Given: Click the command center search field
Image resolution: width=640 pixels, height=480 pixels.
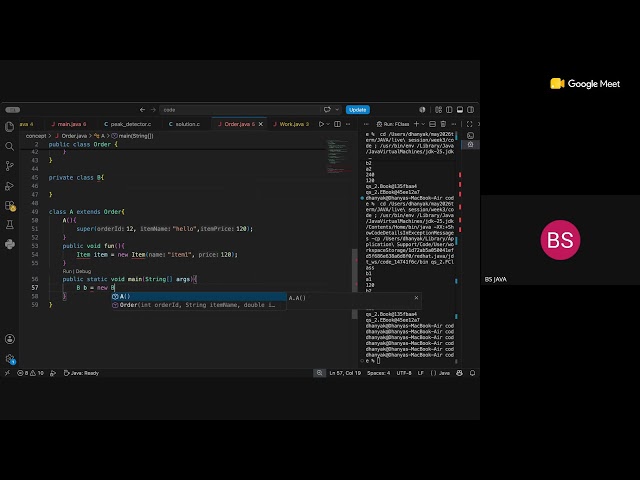Looking at the screenshot, I should tap(241, 110).
